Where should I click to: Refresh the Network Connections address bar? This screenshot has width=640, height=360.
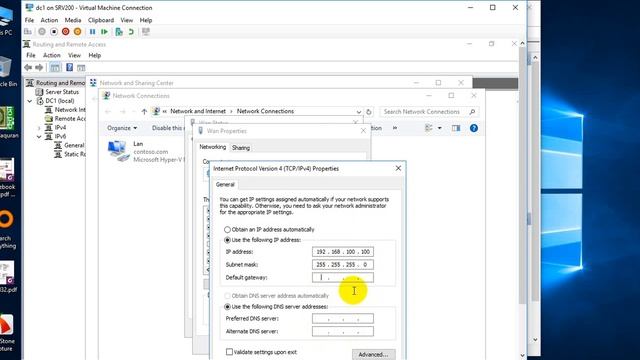pyautogui.click(x=369, y=111)
